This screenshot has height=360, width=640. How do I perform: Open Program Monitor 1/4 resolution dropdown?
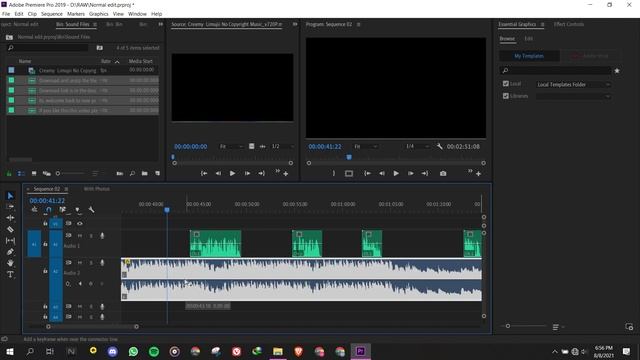pos(417,146)
